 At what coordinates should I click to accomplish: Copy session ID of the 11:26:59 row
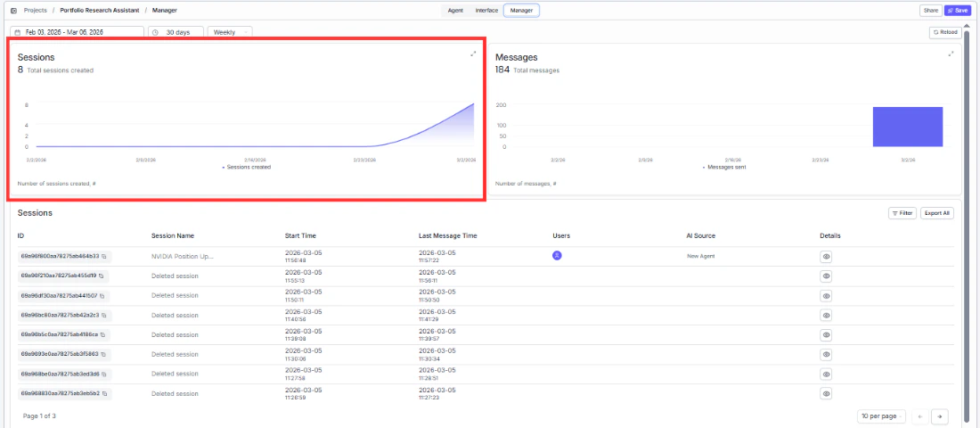[104, 393]
